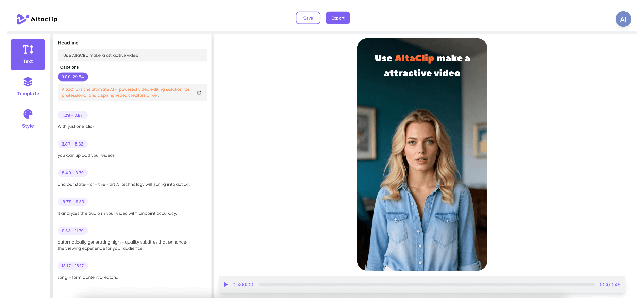Screen dimensions: 644x306
Task: Click the Captions section label
Action: click(70, 67)
